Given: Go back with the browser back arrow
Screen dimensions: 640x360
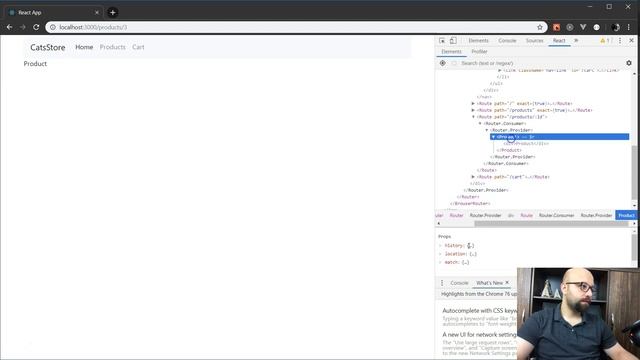Looking at the screenshot, I should [x=9, y=27].
